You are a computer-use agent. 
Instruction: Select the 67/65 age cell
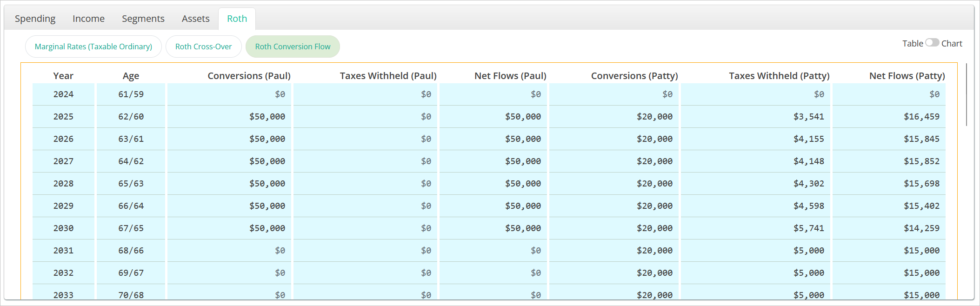click(x=131, y=228)
